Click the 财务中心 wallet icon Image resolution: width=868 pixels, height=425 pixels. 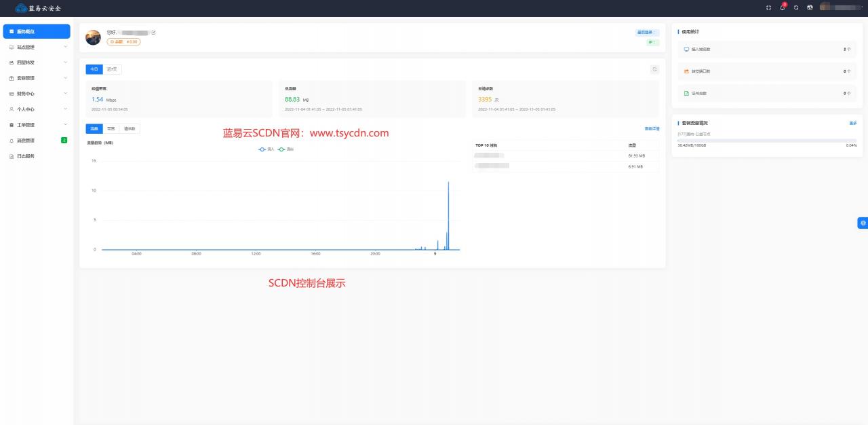(12, 94)
